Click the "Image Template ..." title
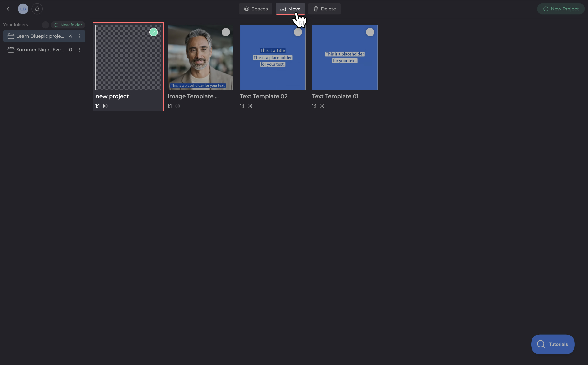Screen dimensions: 588x365 193,97
